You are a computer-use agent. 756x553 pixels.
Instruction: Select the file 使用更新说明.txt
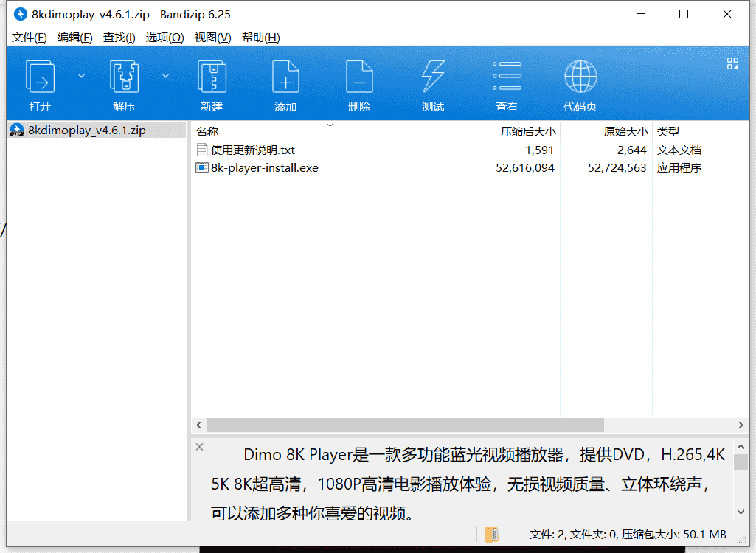[253, 150]
